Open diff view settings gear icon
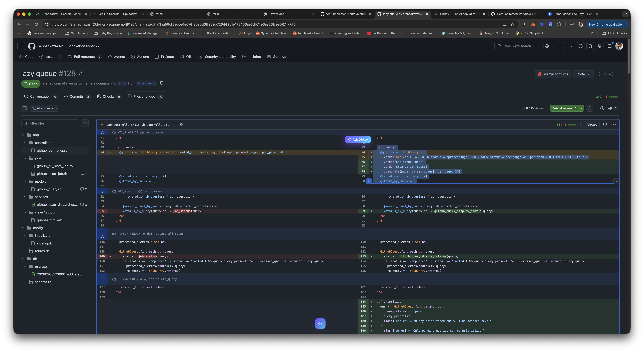The height and width of the screenshot is (352, 644). (x=590, y=108)
